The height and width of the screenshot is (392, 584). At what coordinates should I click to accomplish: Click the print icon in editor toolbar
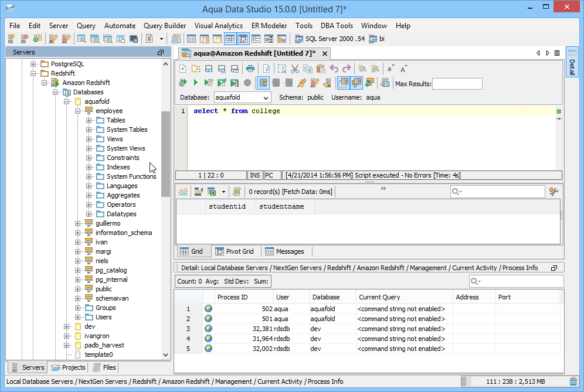point(250,69)
